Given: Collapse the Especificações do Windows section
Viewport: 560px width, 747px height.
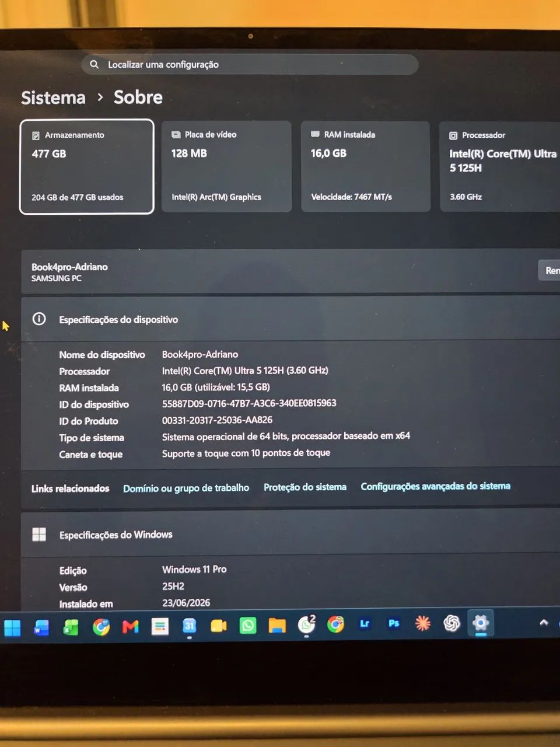Looking at the screenshot, I should 290,535.
